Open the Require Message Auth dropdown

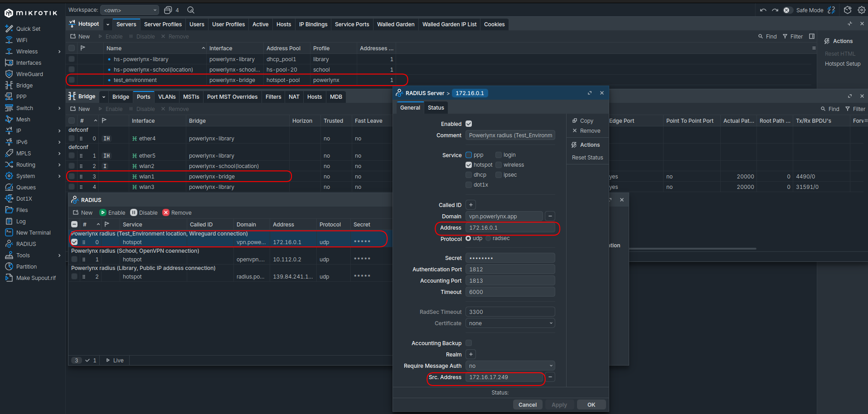pos(510,366)
